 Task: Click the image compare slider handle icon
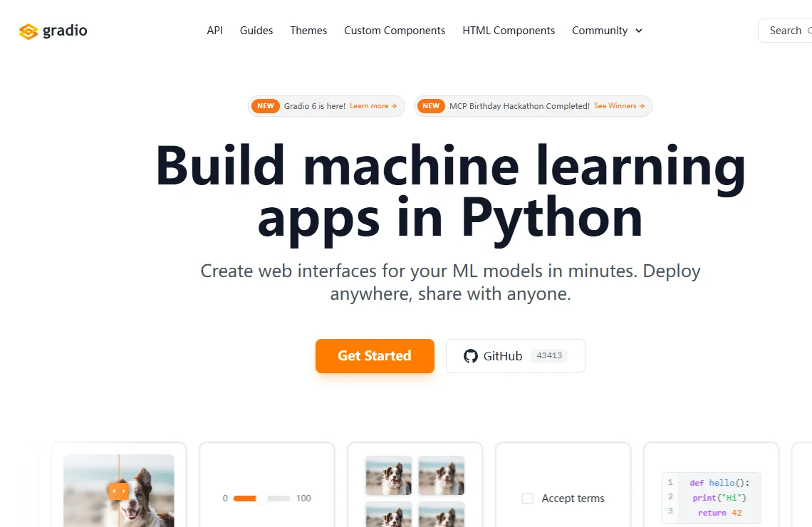tap(118, 491)
